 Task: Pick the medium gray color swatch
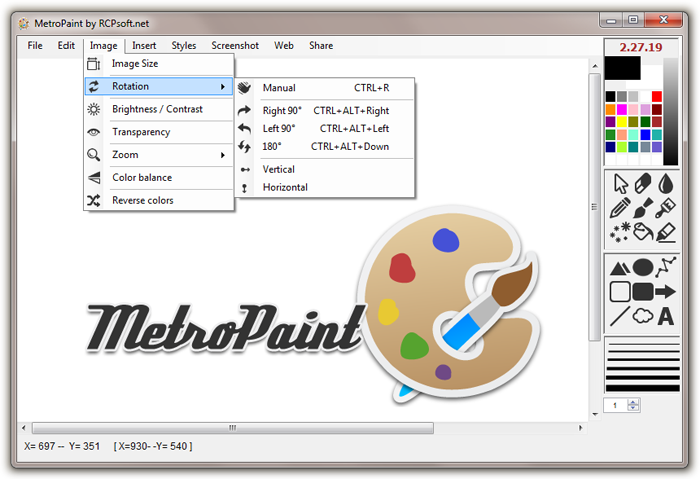[x=622, y=97]
